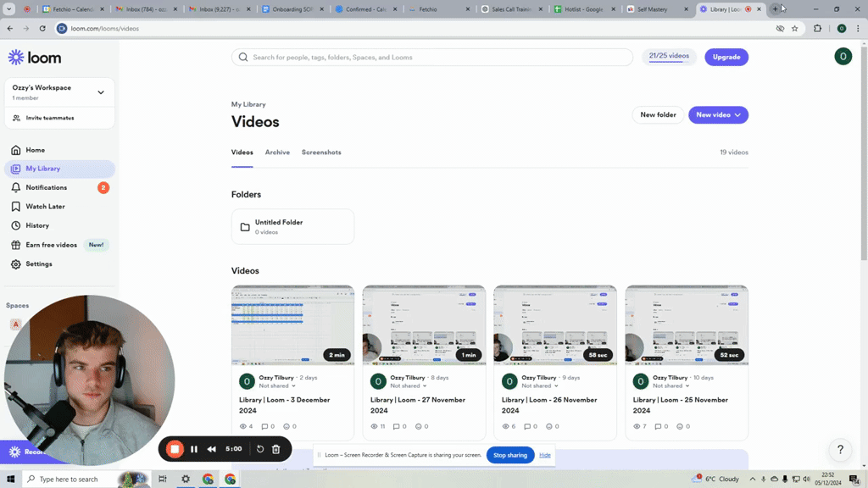The image size is (868, 488).
Task: Open 3 December video thumbnail
Action: (292, 325)
